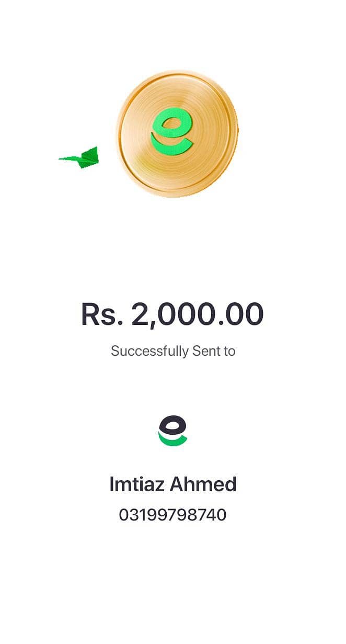Tap the green lower curve of recipient logo
Viewport: 346px width, 644px height.
[x=173, y=440]
